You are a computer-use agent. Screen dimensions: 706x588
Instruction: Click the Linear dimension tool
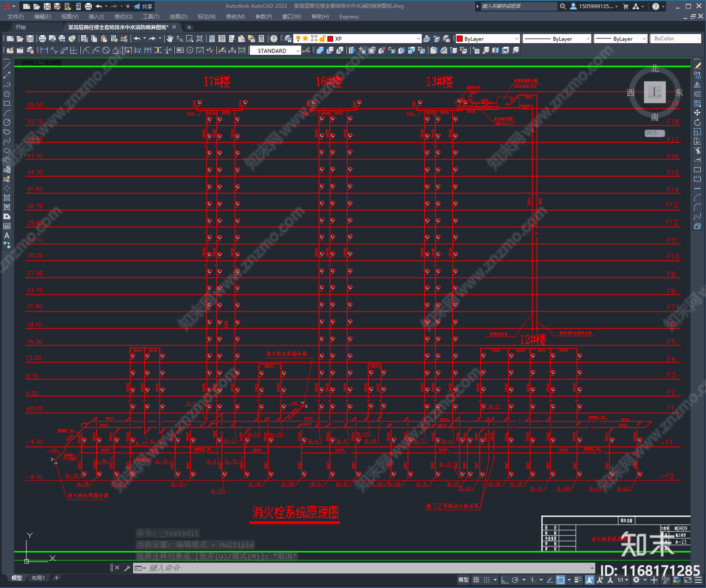(44, 50)
